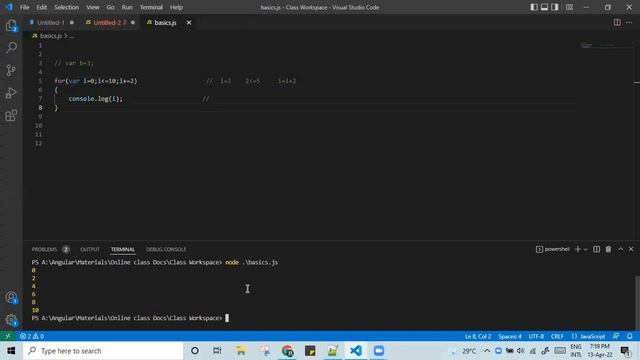The image size is (640, 360).
Task: Open the Manage gear icon
Action: click(11, 320)
